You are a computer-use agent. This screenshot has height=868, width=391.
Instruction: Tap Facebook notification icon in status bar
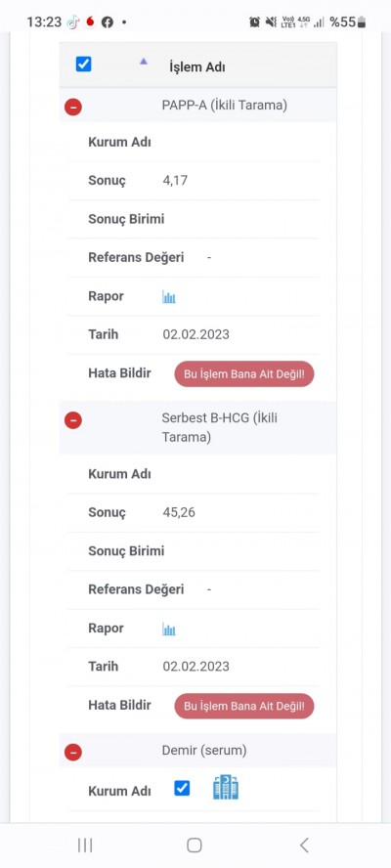point(108,22)
